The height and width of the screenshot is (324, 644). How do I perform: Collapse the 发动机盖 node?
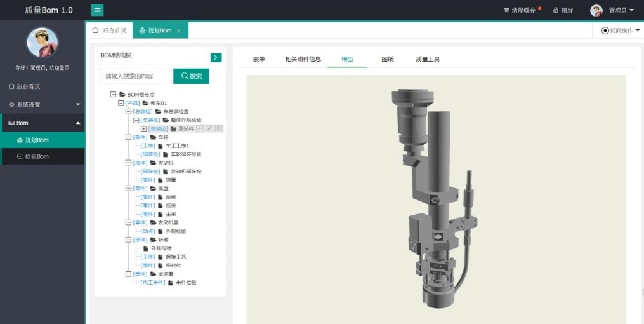pyautogui.click(x=128, y=222)
